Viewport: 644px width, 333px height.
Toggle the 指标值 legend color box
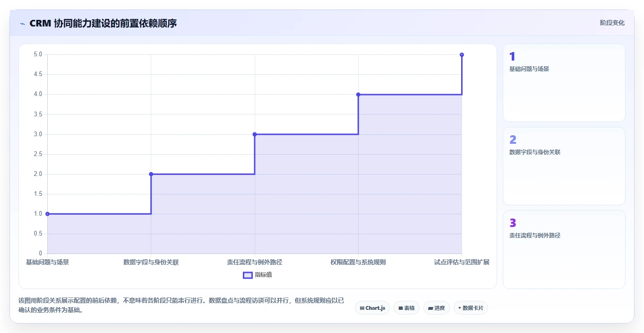(x=248, y=275)
